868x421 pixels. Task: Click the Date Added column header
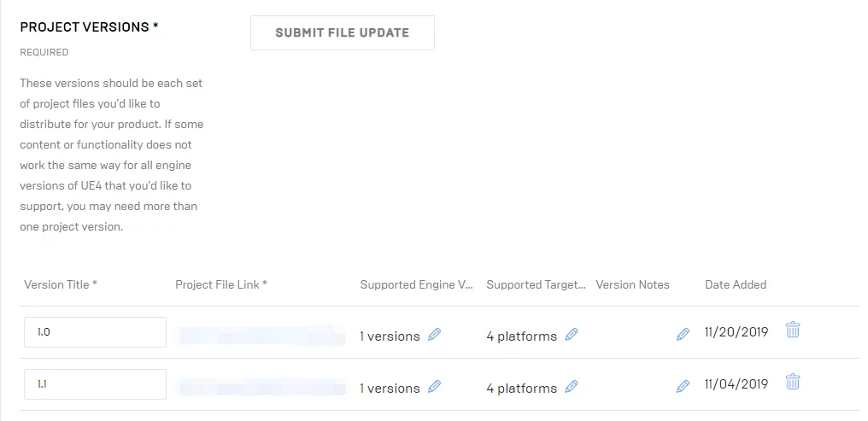coord(736,284)
